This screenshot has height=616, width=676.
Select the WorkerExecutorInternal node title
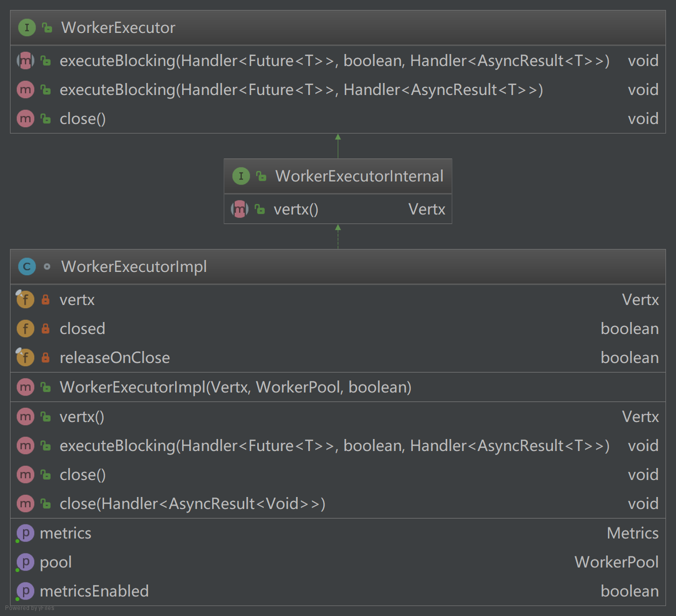coord(359,176)
